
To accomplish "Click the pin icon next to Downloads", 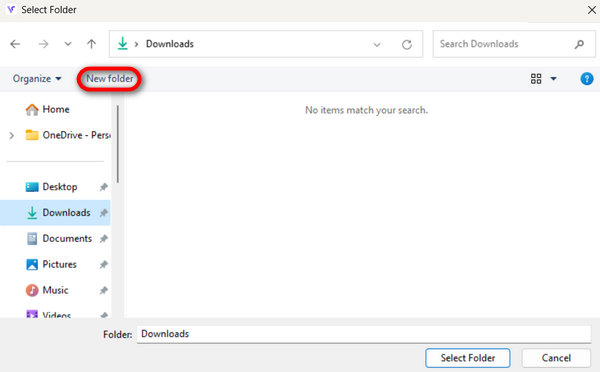I will click(x=104, y=213).
